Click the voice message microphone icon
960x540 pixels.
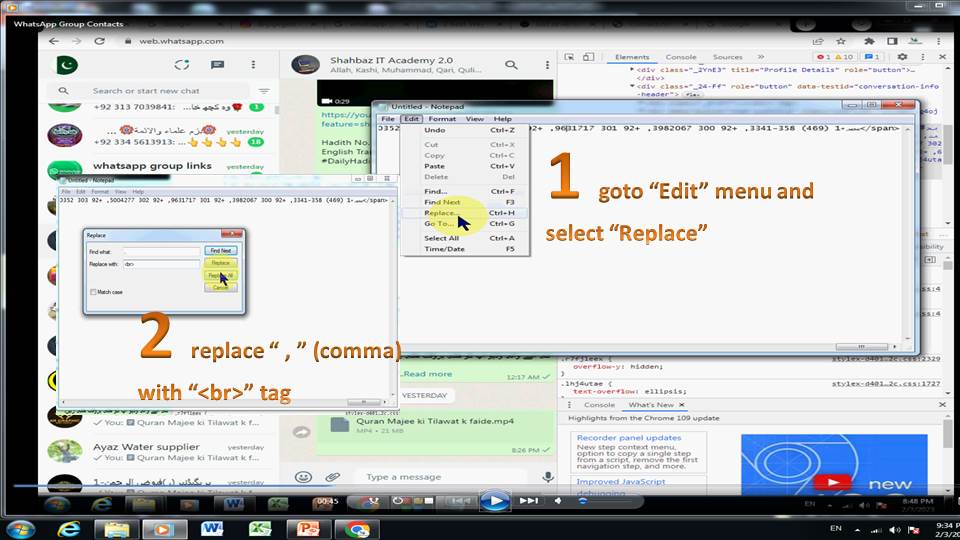click(x=547, y=477)
